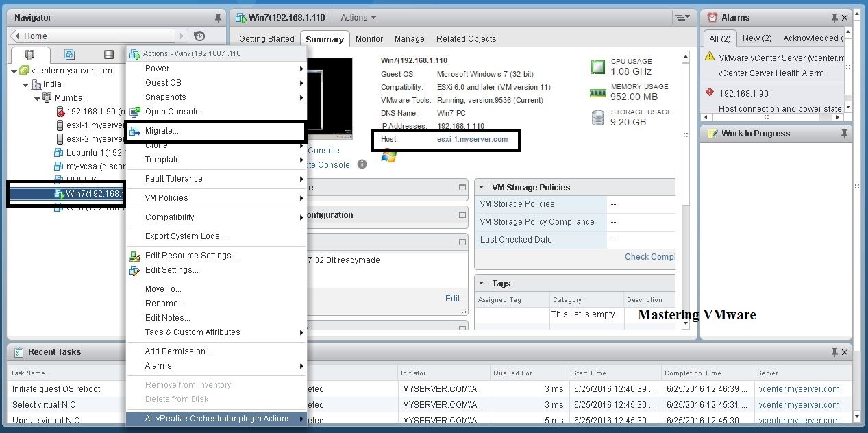Open the esxi-1.myserver.com host link
The width and height of the screenshot is (868, 433).
pyautogui.click(x=473, y=139)
